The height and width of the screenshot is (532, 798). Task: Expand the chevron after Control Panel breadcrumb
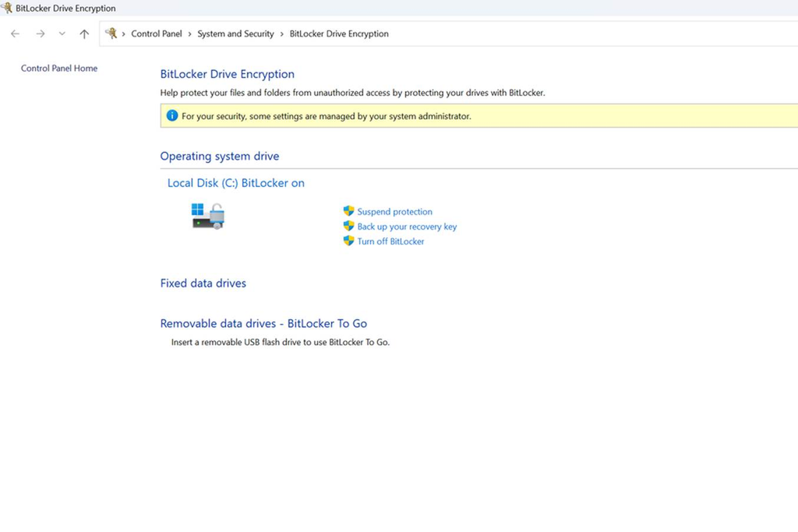pos(190,34)
